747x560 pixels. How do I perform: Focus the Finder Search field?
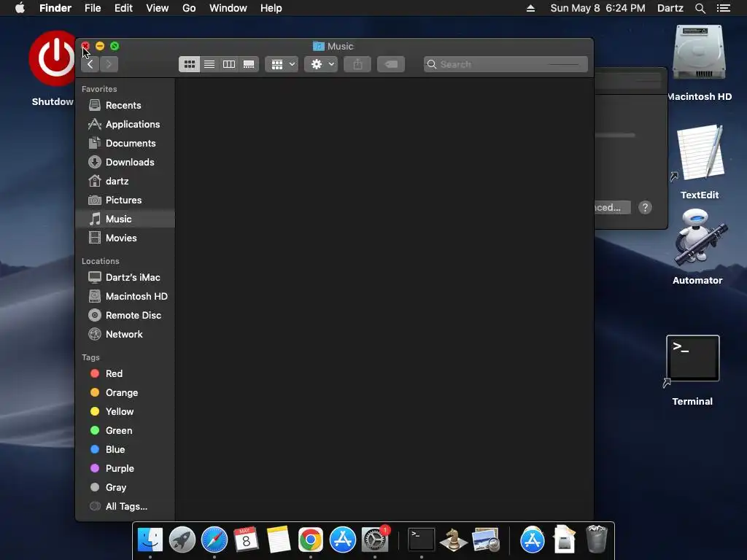click(506, 64)
